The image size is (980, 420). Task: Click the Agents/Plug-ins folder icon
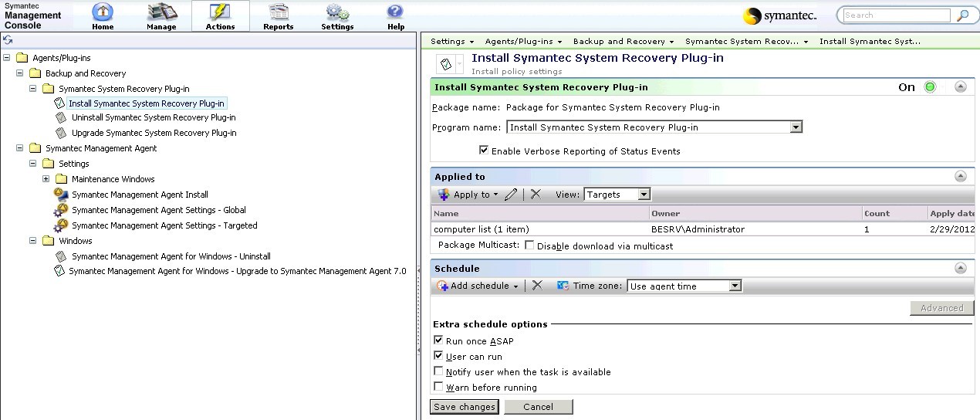22,58
